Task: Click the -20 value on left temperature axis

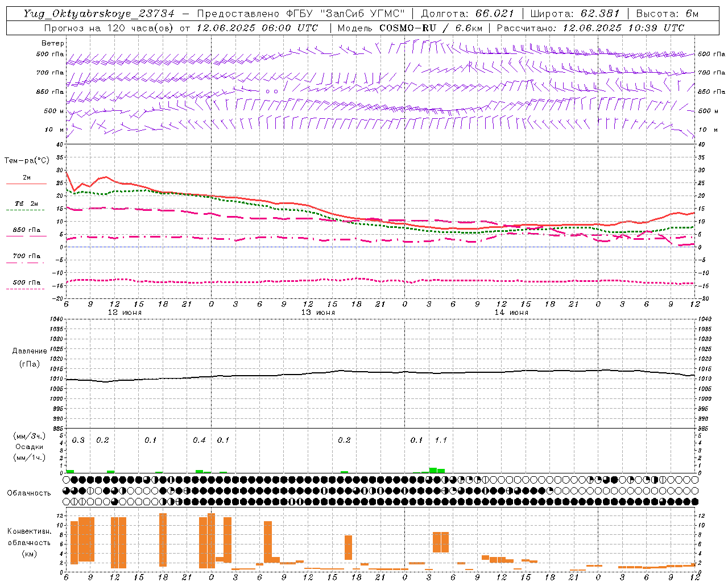Action: coord(59,299)
